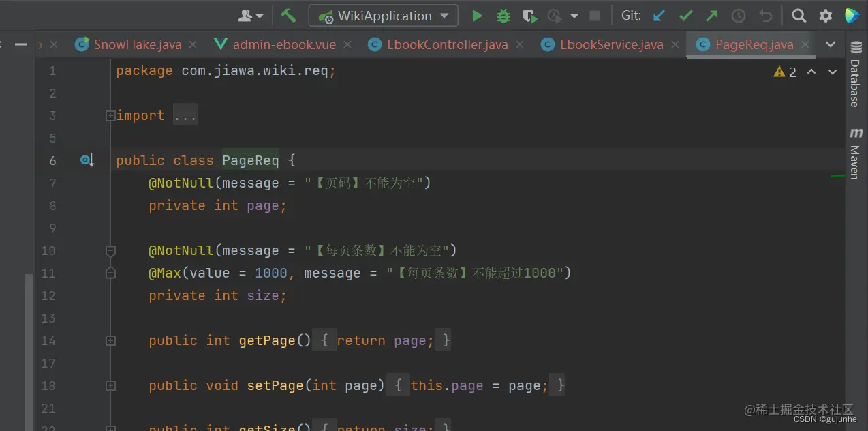Expand the folded import block
868x431 pixels.
(110, 116)
